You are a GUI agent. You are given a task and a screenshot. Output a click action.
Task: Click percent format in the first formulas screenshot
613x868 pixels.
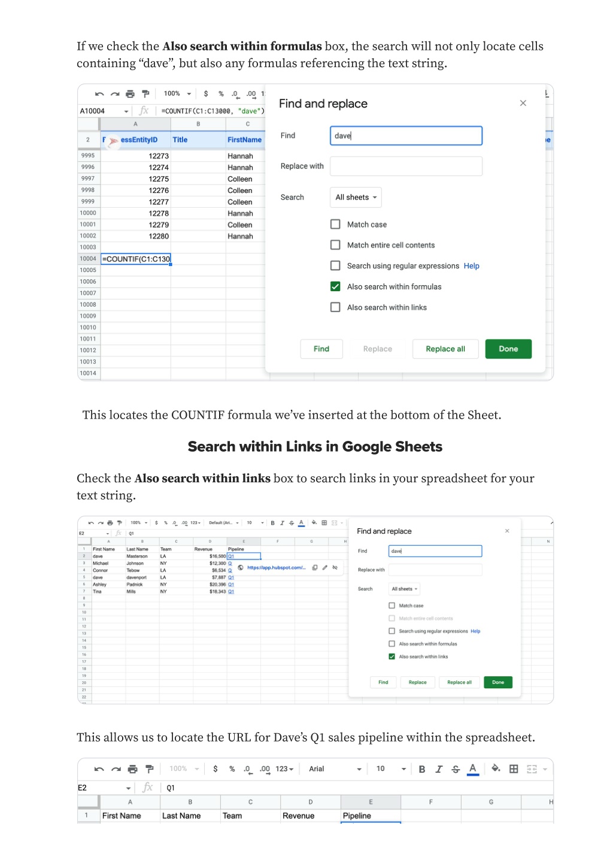point(221,94)
